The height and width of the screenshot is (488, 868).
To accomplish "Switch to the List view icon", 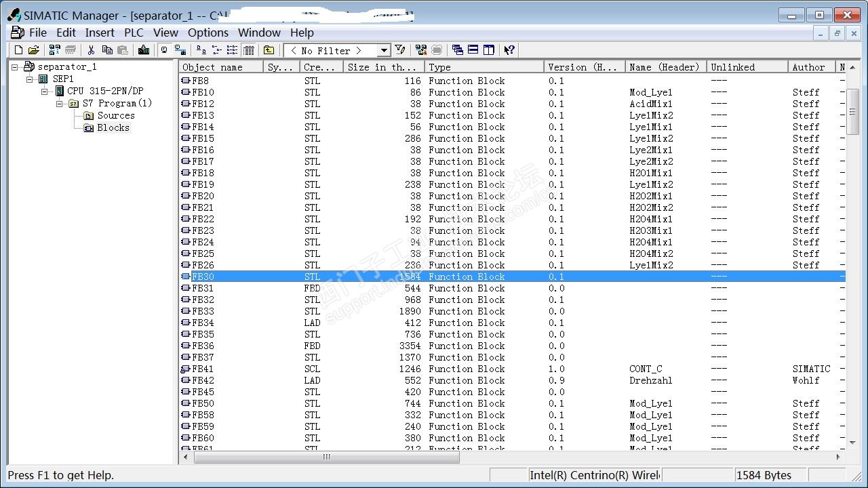I will (x=233, y=50).
